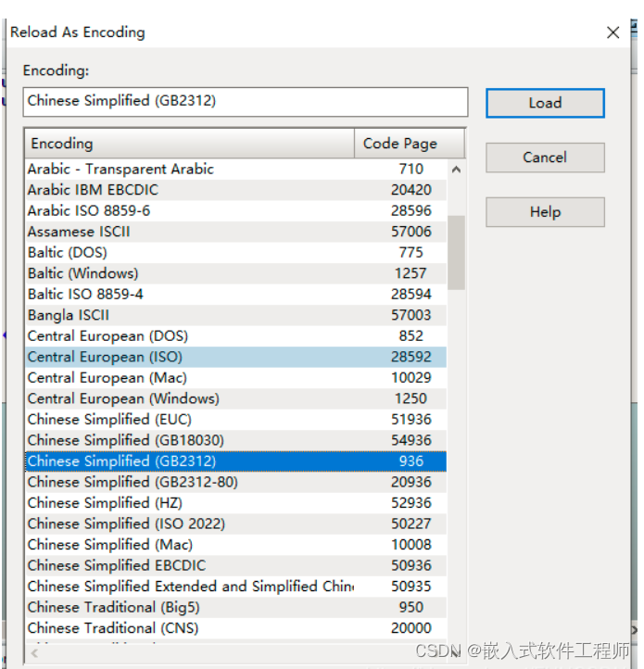Screen dimensions: 644x669
Task: Open Help for encoding dialog
Action: (x=545, y=211)
